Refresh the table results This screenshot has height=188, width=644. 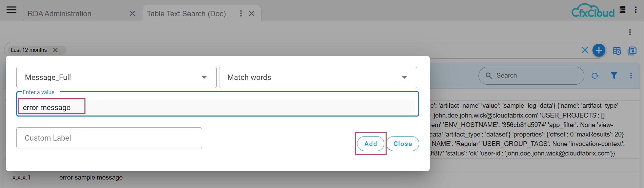tap(595, 76)
